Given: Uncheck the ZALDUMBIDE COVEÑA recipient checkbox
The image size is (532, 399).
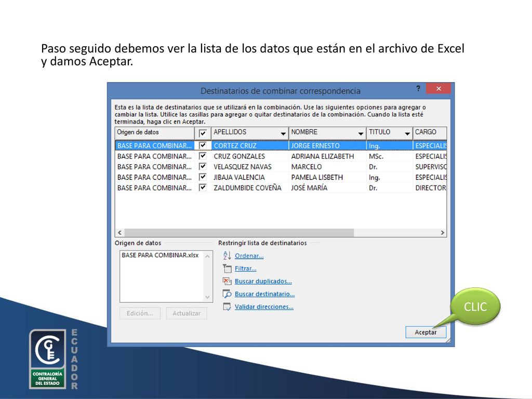Looking at the screenshot, I should pos(203,188).
